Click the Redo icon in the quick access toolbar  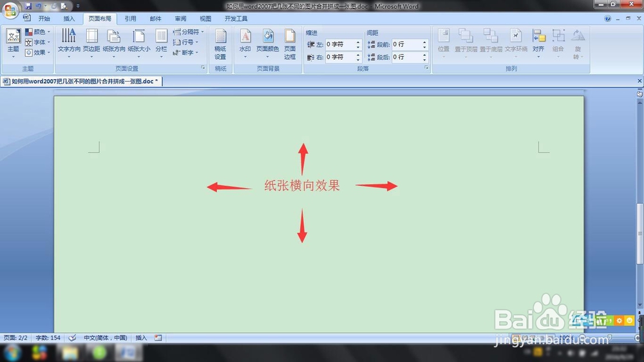click(x=54, y=6)
